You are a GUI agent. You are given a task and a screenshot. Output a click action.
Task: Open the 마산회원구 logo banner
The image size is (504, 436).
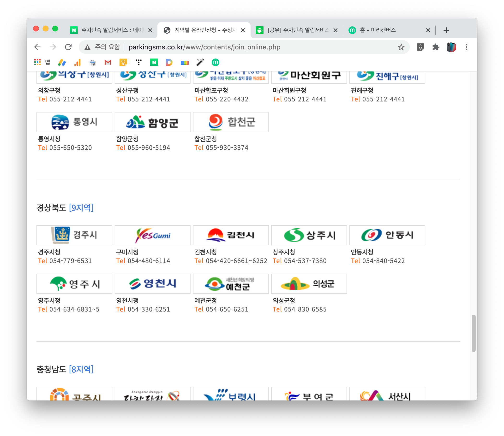(x=309, y=77)
